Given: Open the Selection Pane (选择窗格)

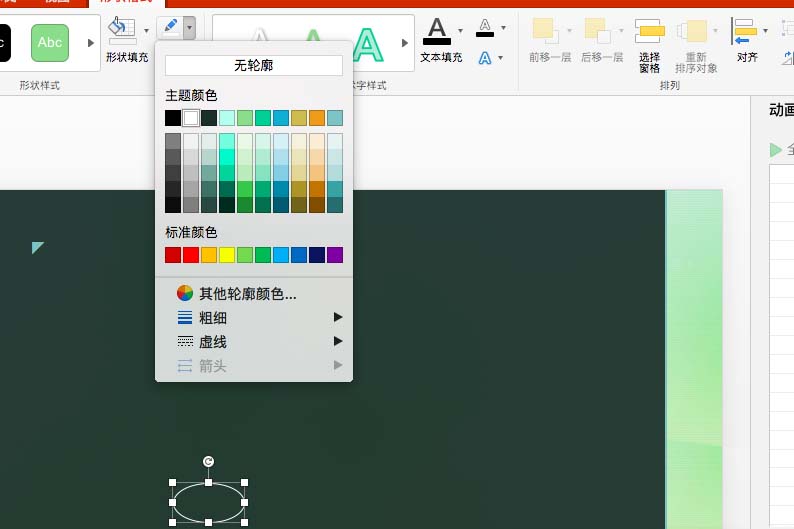Looking at the screenshot, I should coord(650,46).
